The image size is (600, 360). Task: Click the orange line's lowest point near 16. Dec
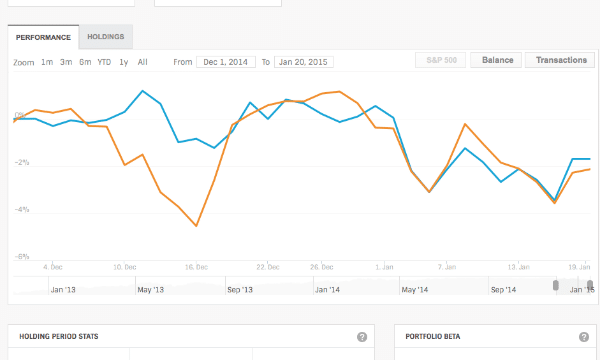click(x=196, y=226)
